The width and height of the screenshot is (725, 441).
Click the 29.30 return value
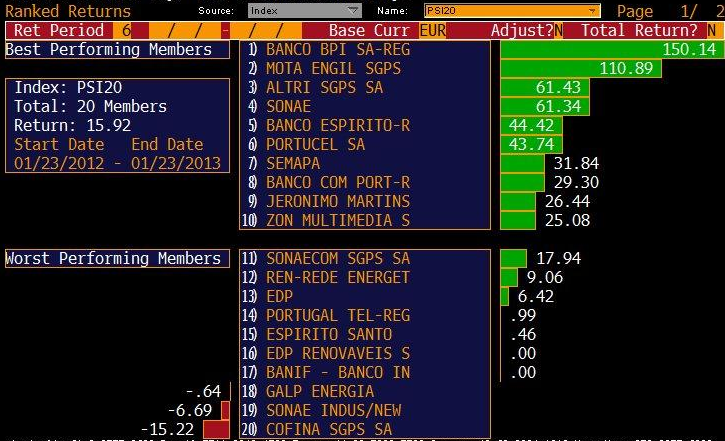tap(576, 182)
